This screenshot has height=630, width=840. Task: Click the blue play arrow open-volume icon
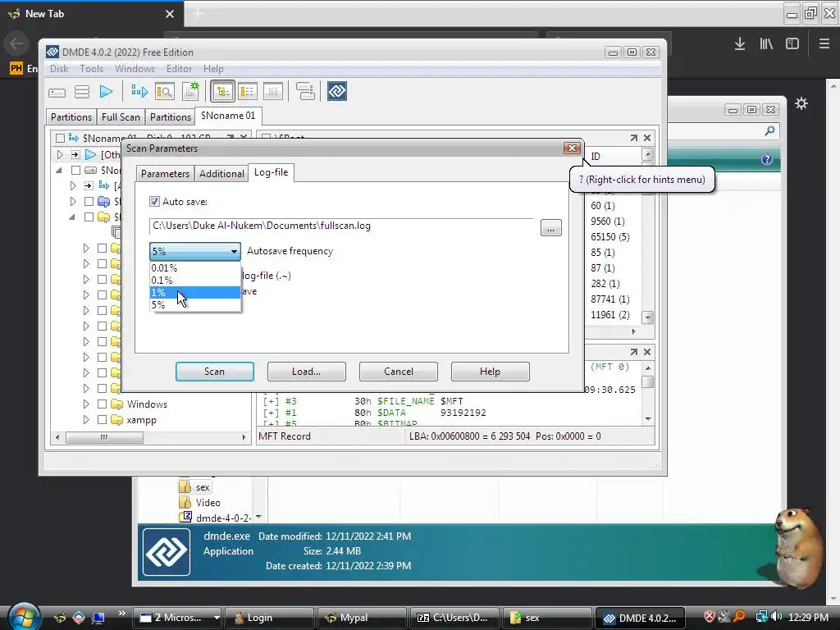tap(106, 92)
